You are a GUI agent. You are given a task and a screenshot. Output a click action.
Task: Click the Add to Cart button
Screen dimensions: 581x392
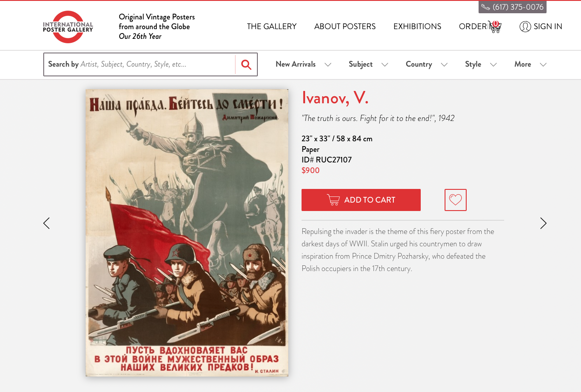pyautogui.click(x=361, y=200)
